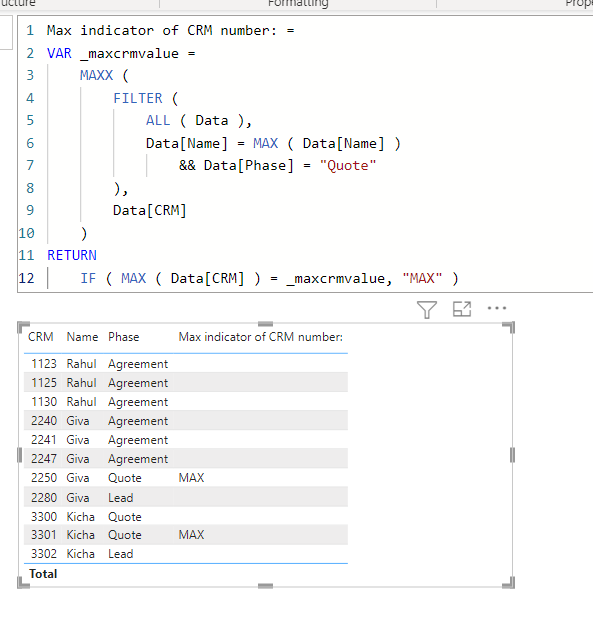Click Lead phase in row 3302

click(x=120, y=553)
